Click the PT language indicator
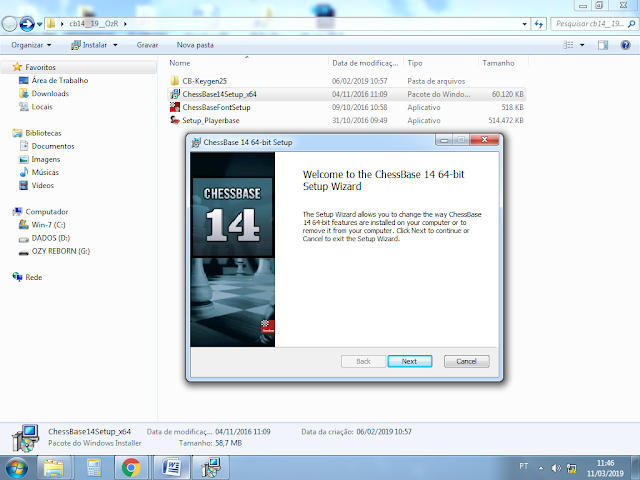 pos(524,466)
